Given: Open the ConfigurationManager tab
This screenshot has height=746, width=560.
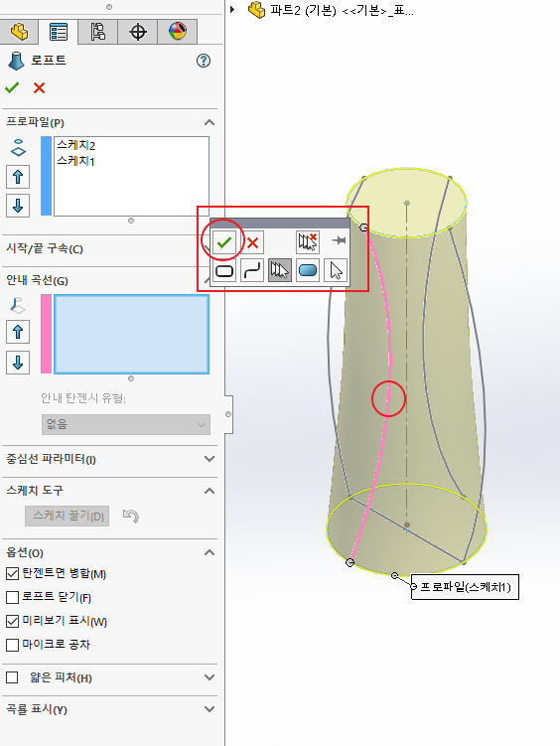Looking at the screenshot, I should click(98, 32).
